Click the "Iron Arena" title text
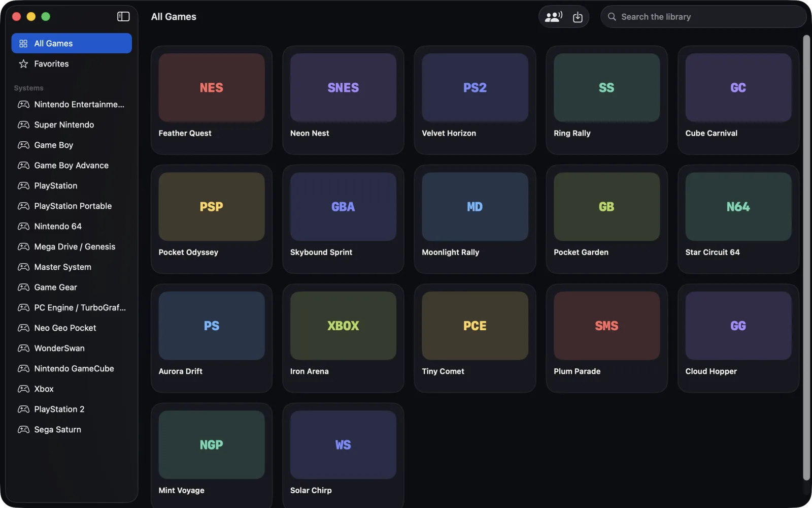Viewport: 812px width, 508px height. coord(310,371)
